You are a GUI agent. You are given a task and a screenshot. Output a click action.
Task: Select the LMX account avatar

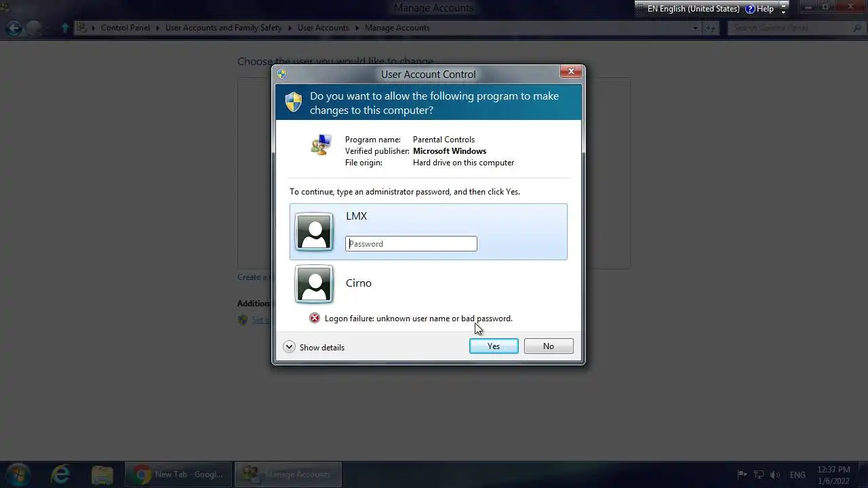[x=314, y=231]
